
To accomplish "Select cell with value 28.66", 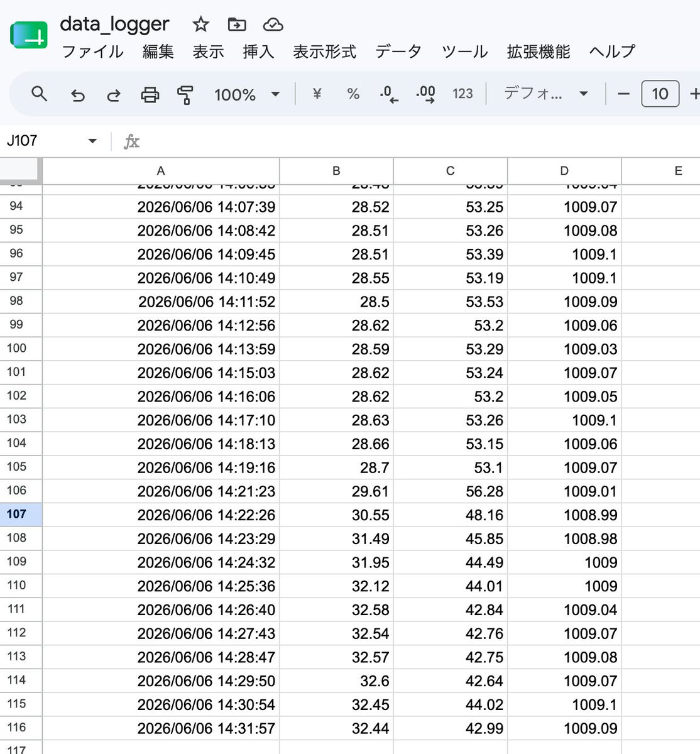I will 336,444.
